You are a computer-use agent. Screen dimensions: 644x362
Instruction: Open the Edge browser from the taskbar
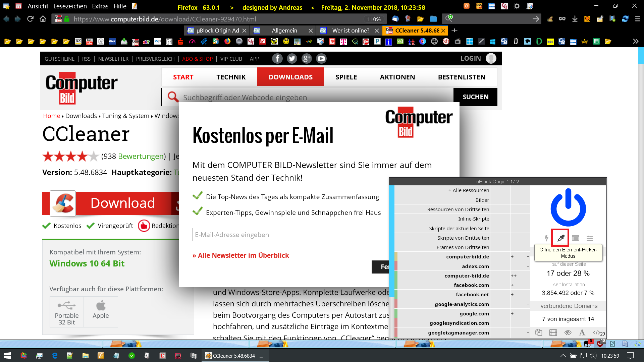(x=55, y=356)
